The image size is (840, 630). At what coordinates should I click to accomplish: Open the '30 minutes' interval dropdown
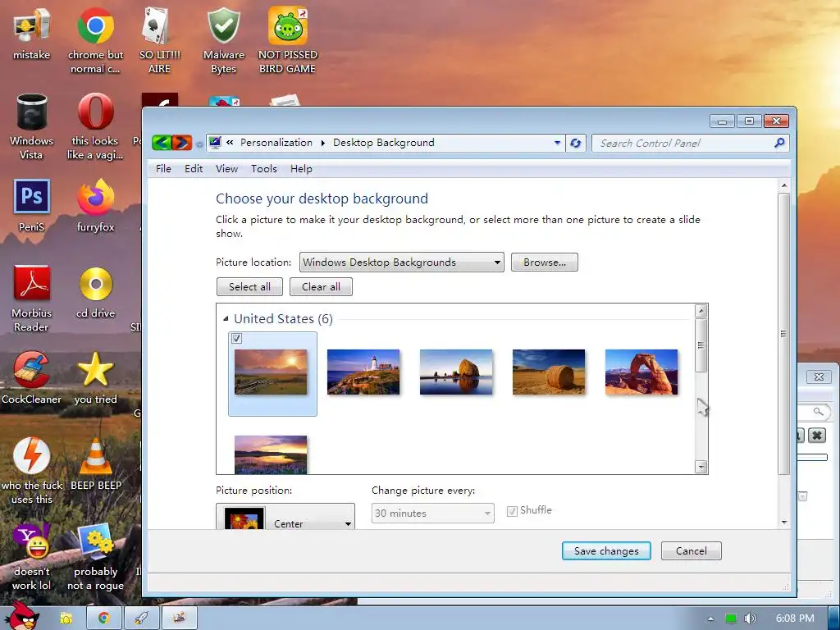coord(433,514)
